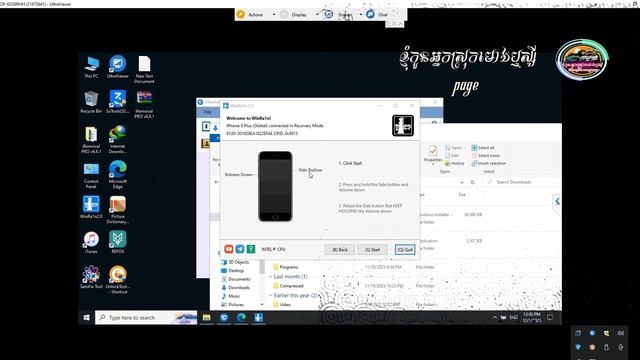640x360 pixels.
Task: Open iRemoval PRO folder on desktop
Action: click(x=91, y=140)
